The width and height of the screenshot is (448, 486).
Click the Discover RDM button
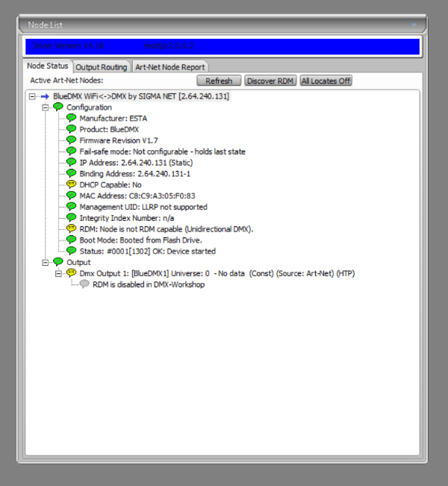tap(270, 81)
